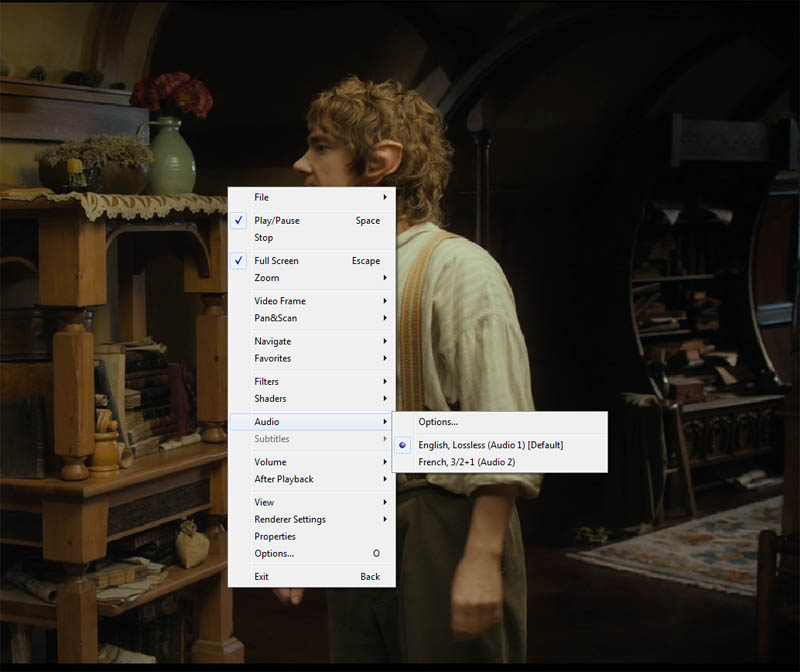This screenshot has height=672, width=800.
Task: Toggle Full Screen mode entry
Action: tap(312, 261)
